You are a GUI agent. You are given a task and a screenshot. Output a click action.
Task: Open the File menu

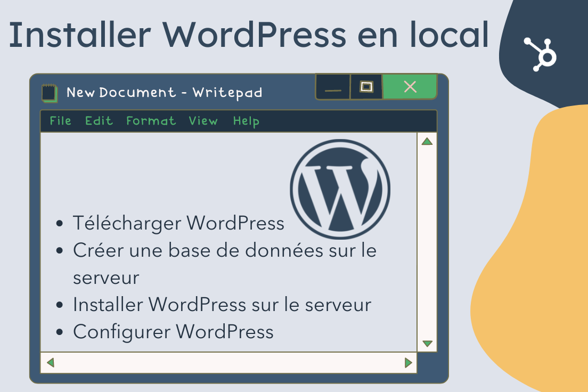[x=60, y=121]
